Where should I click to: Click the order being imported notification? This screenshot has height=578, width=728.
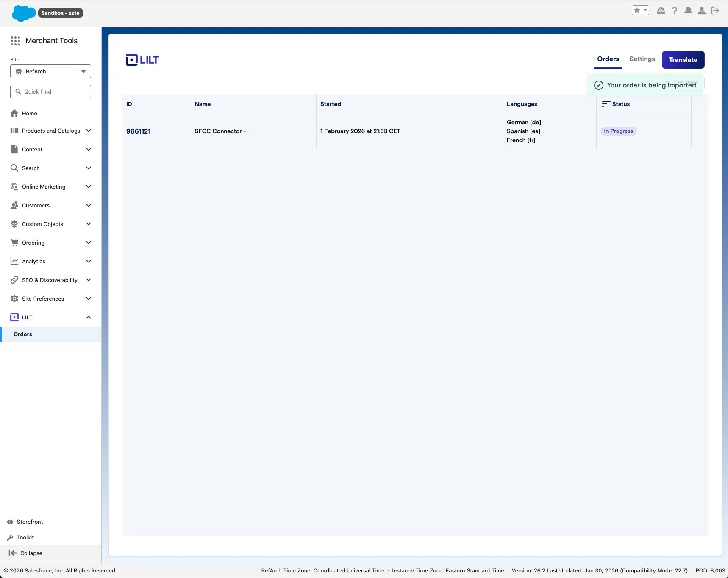pyautogui.click(x=645, y=85)
